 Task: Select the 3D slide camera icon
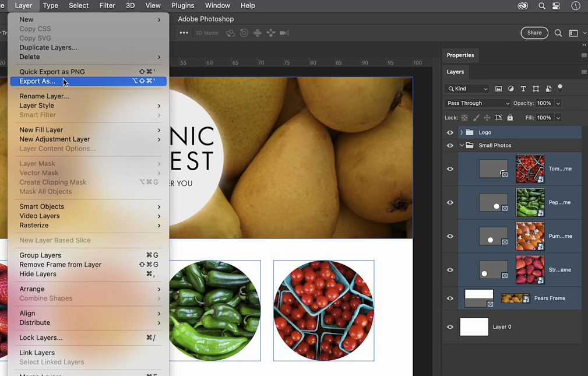click(271, 33)
